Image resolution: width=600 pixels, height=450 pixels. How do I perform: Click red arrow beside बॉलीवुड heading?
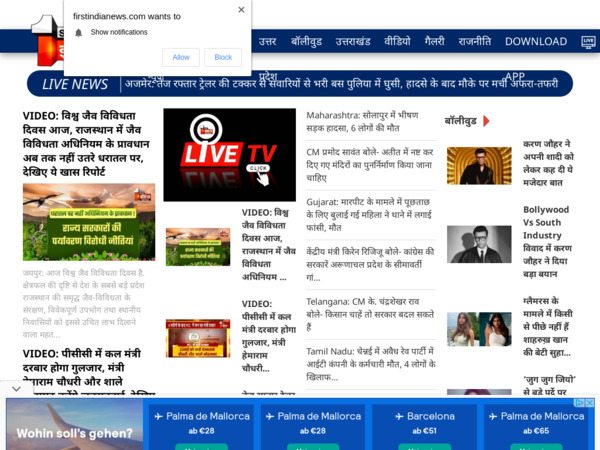[486, 121]
